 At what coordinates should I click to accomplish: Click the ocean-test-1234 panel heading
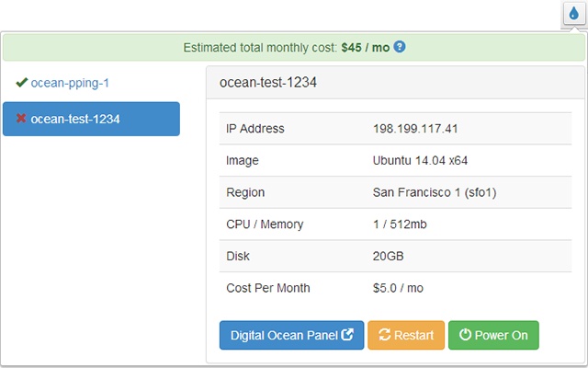(268, 83)
